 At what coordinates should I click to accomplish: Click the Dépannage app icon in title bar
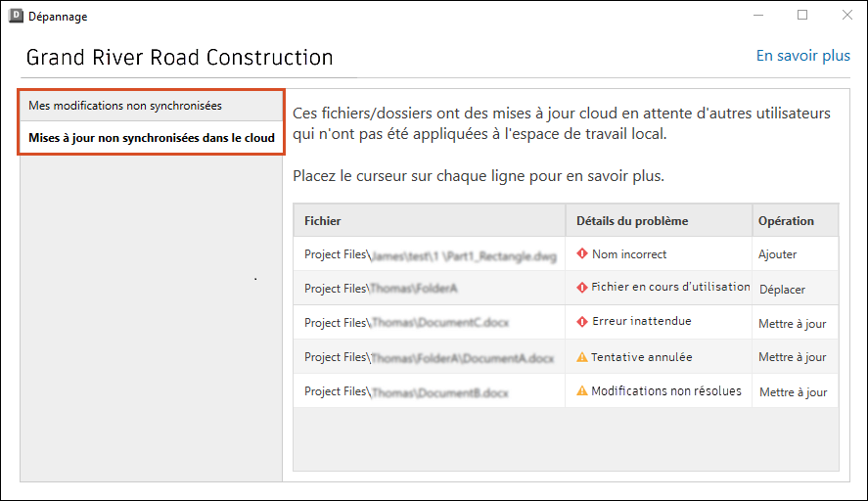tap(16, 16)
